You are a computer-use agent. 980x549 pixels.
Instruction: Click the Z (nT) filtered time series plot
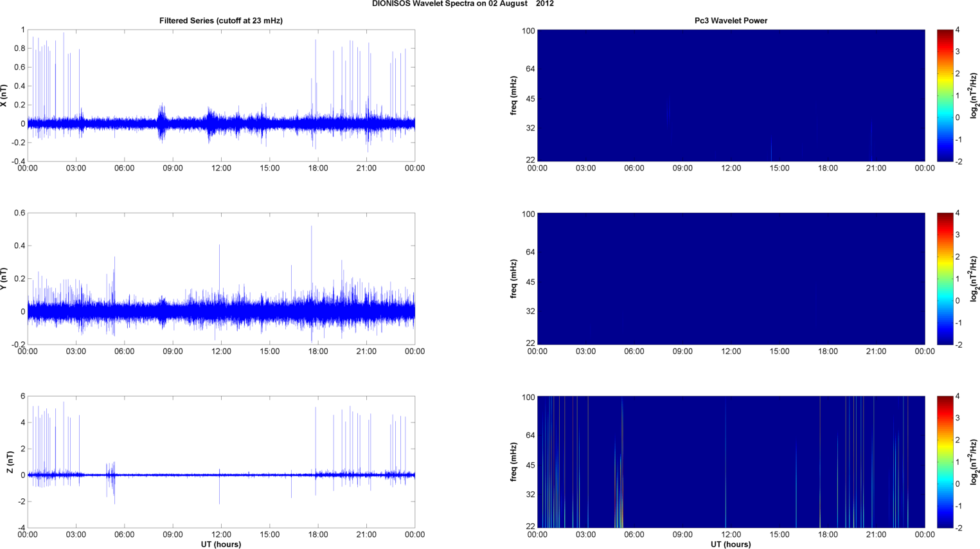[221, 462]
